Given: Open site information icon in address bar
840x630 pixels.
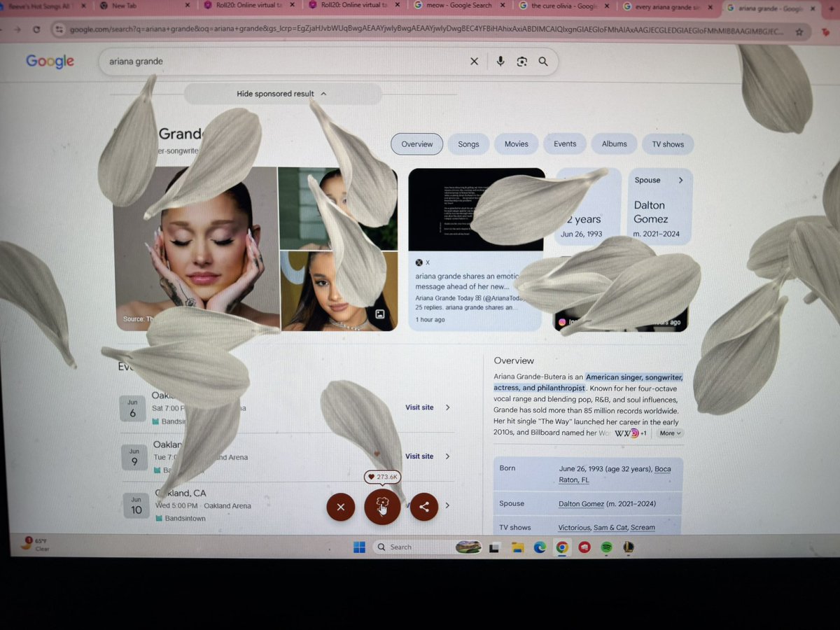Looking at the screenshot, I should pyautogui.click(x=59, y=31).
